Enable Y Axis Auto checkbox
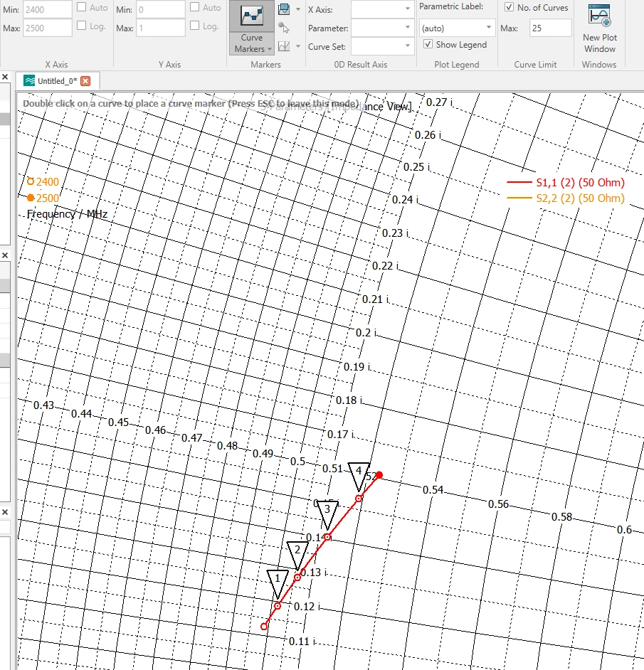Viewport: 644px width, 670px height. [194, 7]
